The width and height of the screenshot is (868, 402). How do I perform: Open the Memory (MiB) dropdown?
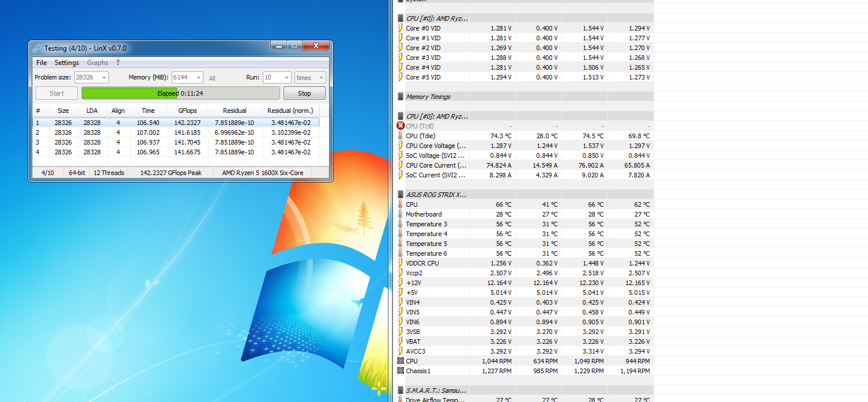click(x=187, y=78)
